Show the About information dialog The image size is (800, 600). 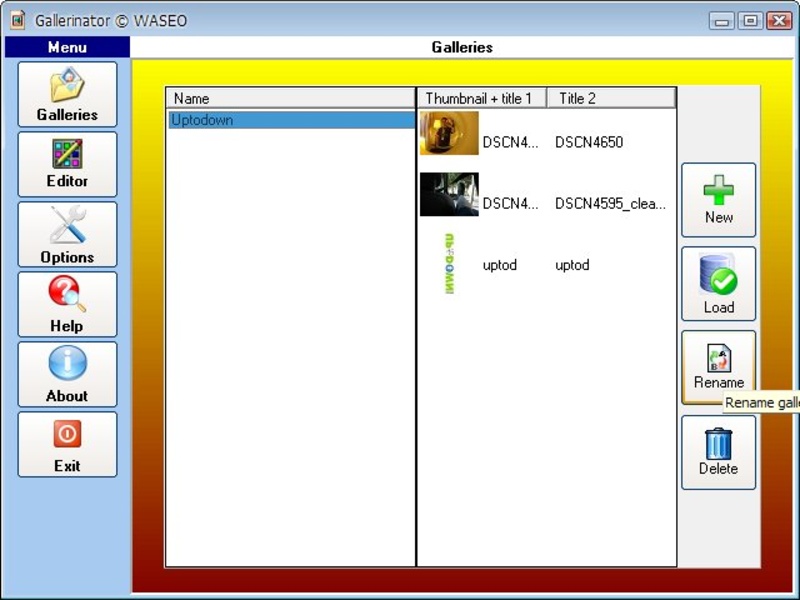tap(67, 374)
